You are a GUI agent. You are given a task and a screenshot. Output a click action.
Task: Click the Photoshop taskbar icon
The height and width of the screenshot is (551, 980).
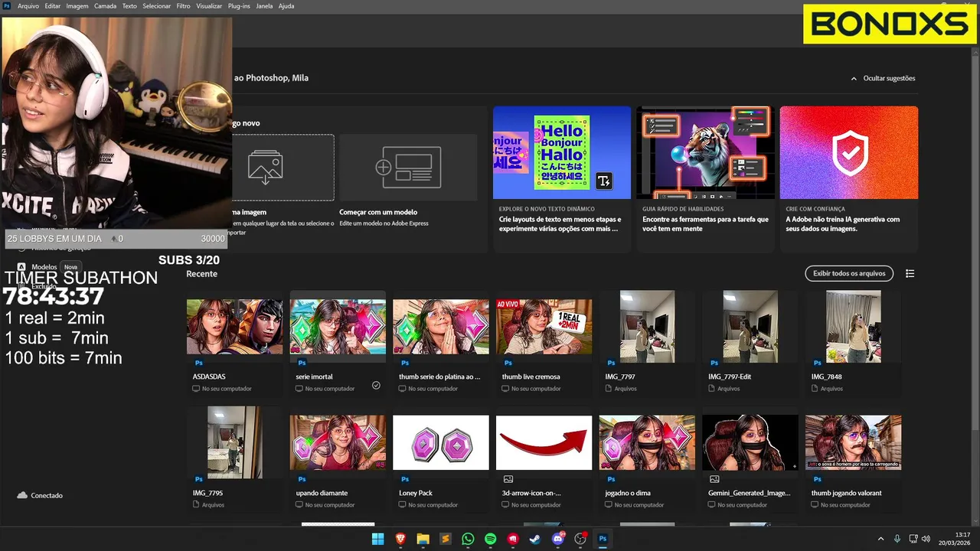(x=603, y=539)
